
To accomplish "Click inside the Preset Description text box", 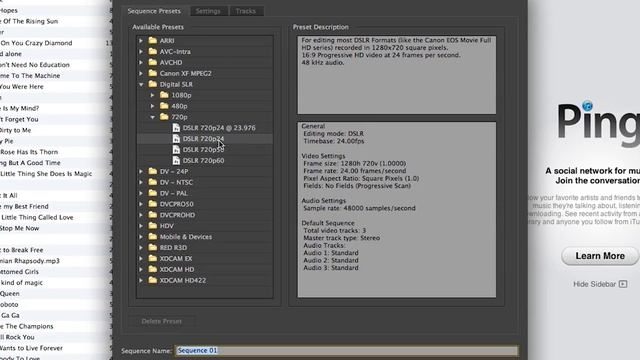I will [397, 75].
